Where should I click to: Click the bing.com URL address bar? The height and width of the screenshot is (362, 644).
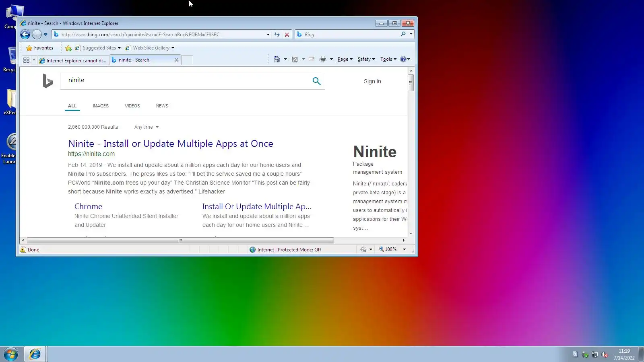pos(161,35)
